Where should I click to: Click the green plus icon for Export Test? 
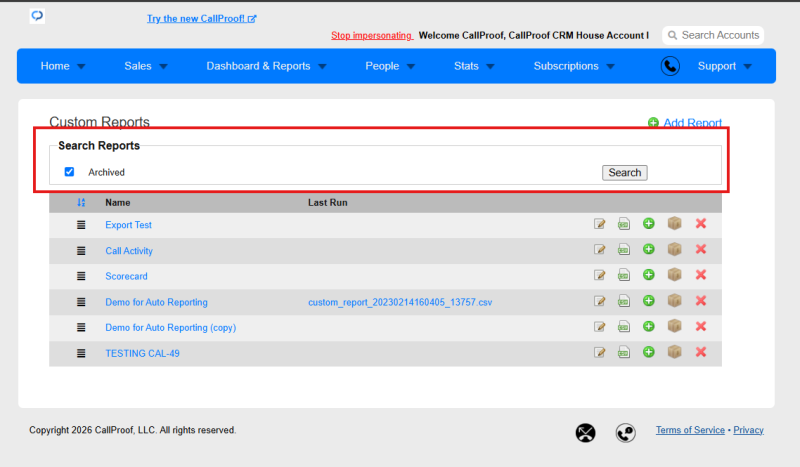tap(648, 224)
